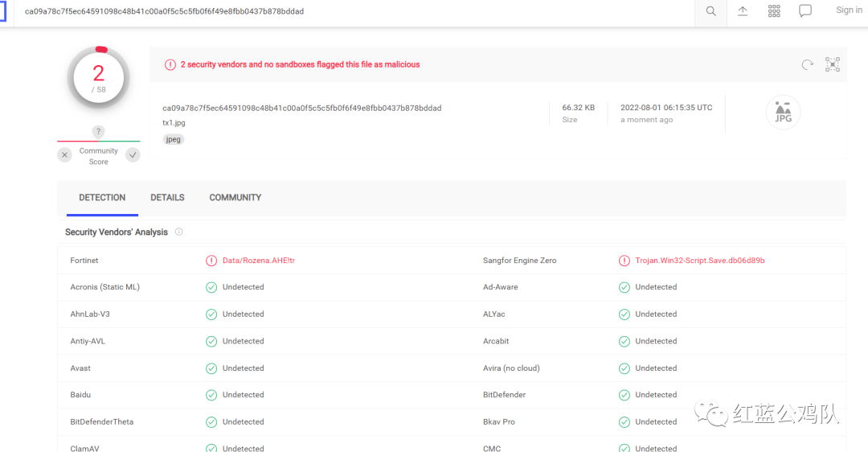The width and height of the screenshot is (868, 452).
Task: Switch to the COMMUNITY tab
Action: click(235, 198)
